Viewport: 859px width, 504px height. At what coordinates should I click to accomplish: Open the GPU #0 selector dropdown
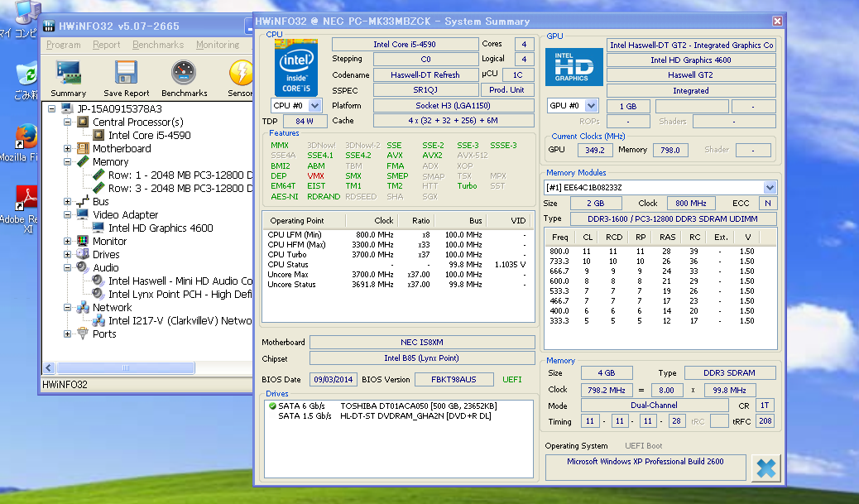[x=591, y=106]
